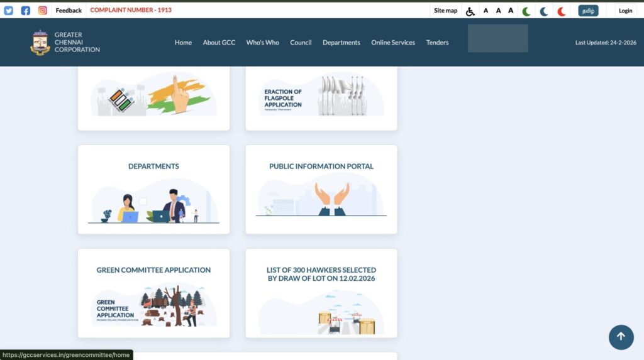This screenshot has height=360, width=644.
Task: Click the Greater Chennai Corporation logo
Action: [40, 42]
